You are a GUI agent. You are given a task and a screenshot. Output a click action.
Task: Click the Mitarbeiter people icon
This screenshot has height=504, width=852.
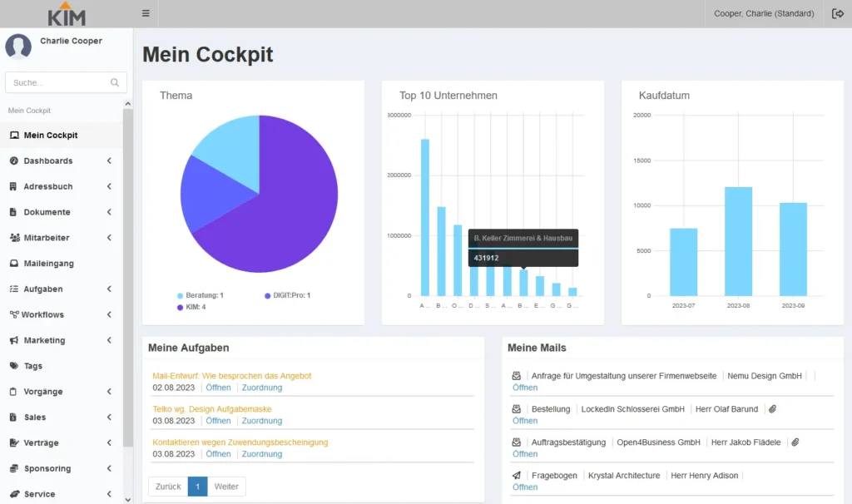click(13, 237)
